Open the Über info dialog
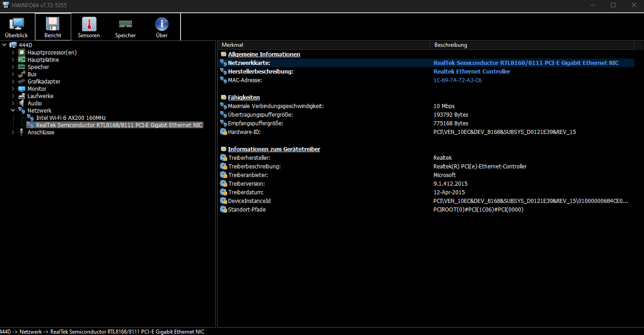The width and height of the screenshot is (644, 335). point(161,27)
